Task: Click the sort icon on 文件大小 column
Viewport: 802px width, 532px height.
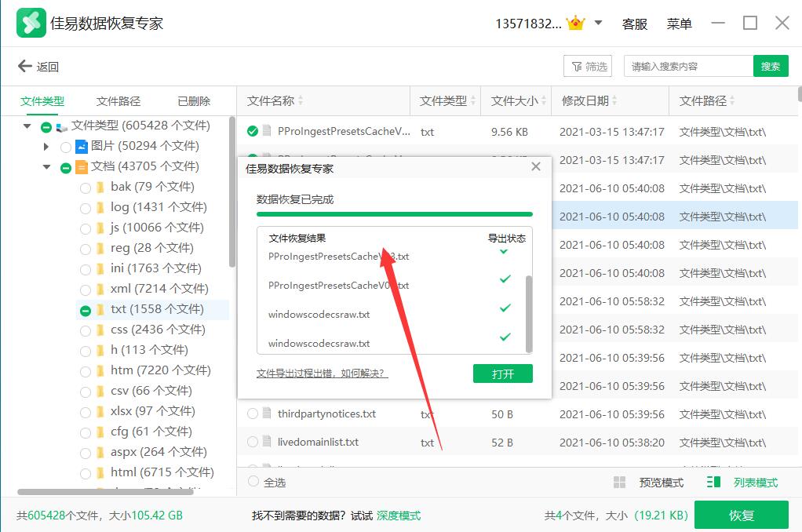Action: 543,100
